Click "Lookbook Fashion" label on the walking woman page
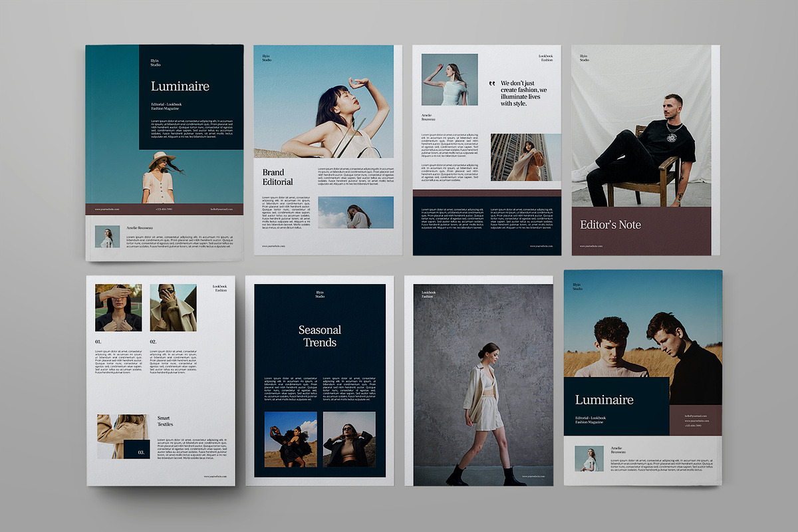 pyautogui.click(x=429, y=295)
